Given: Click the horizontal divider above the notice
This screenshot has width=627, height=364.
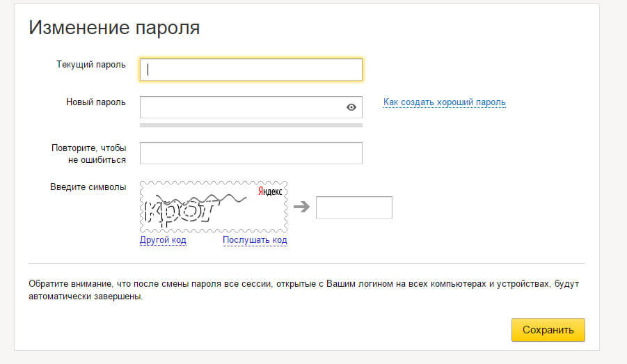Looking at the screenshot, I should (x=306, y=264).
